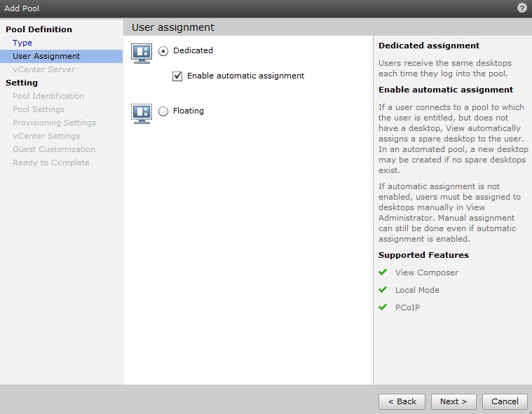Choose the Floating assignment radio button
Viewport: 532px width, 414px height.
(163, 111)
